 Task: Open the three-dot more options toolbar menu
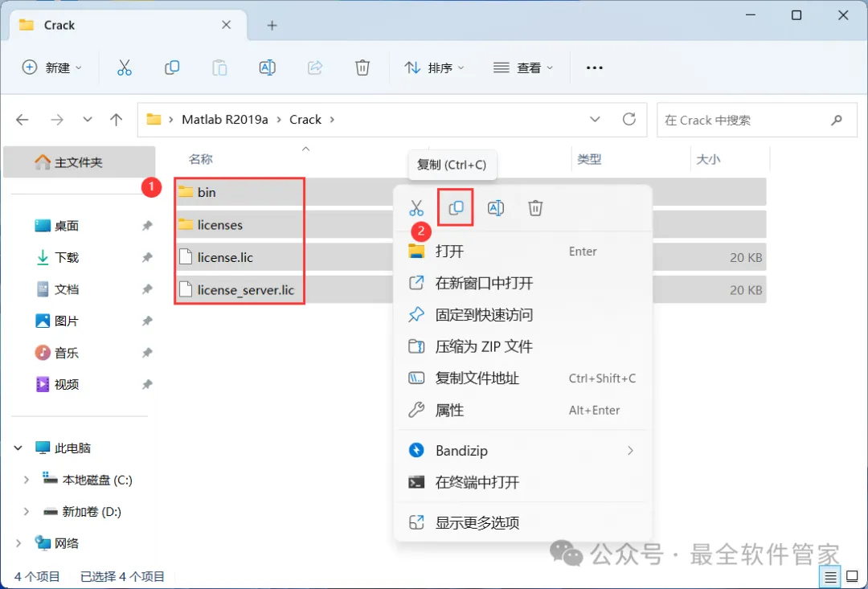(594, 67)
